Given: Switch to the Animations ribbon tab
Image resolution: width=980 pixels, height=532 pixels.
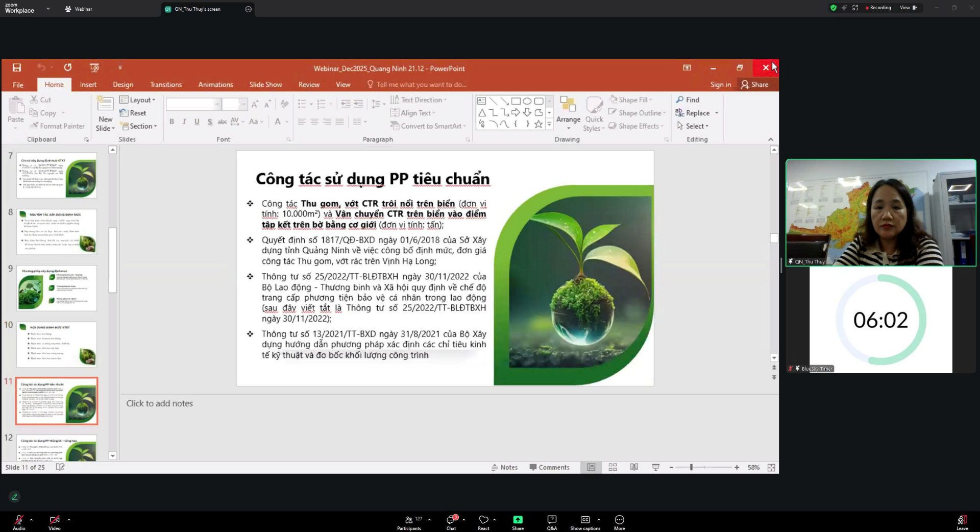Looking at the screenshot, I should (x=215, y=84).
